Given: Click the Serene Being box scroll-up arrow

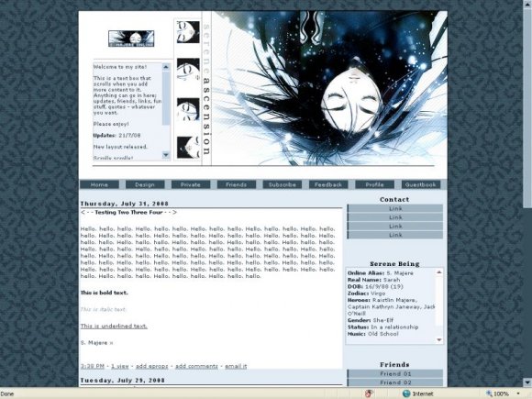Looking at the screenshot, I should [439, 272].
